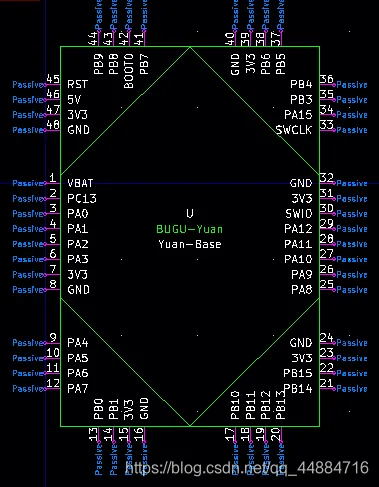
Task: Click the green BUGU-Yuan value text
Action: pyautogui.click(x=190, y=229)
